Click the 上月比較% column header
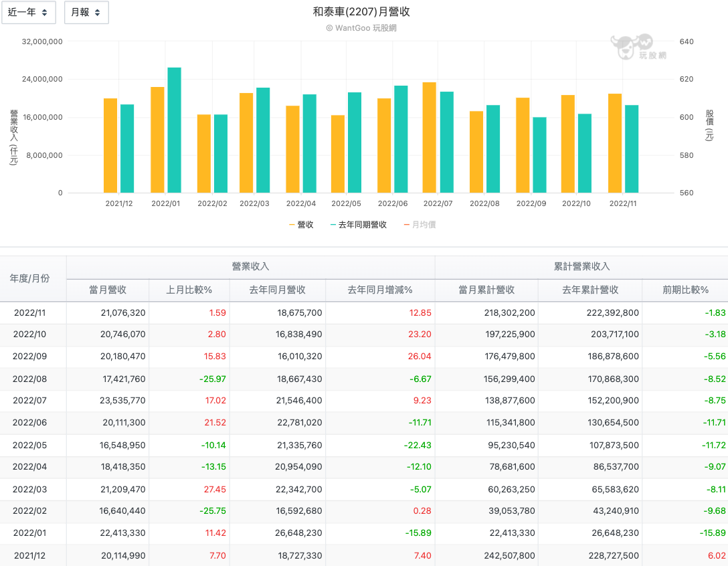Screen dimensions: 728x566 point(189,290)
